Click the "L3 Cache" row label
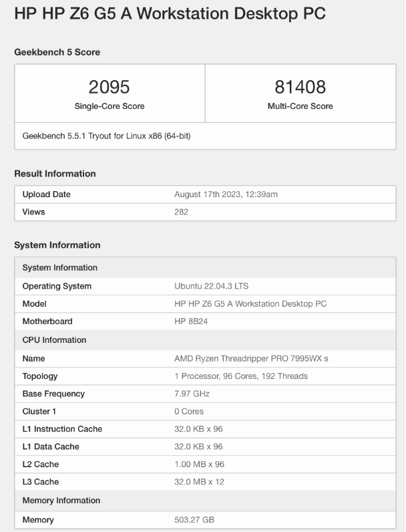Viewport: 406px width, 532px height. [41, 482]
